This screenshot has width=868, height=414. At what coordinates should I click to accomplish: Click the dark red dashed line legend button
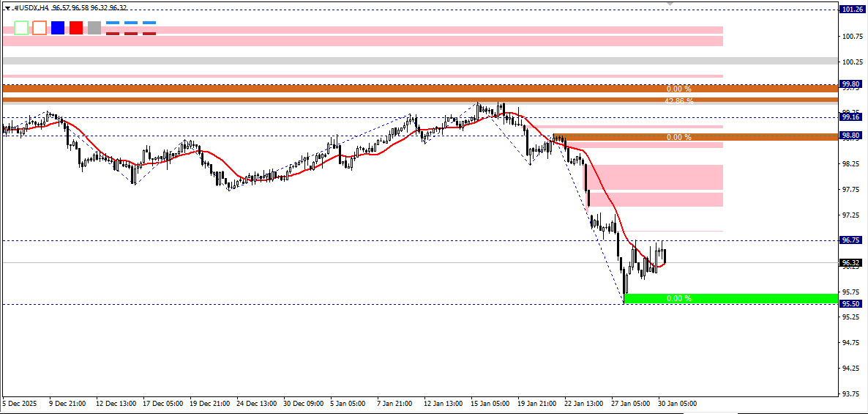click(131, 33)
